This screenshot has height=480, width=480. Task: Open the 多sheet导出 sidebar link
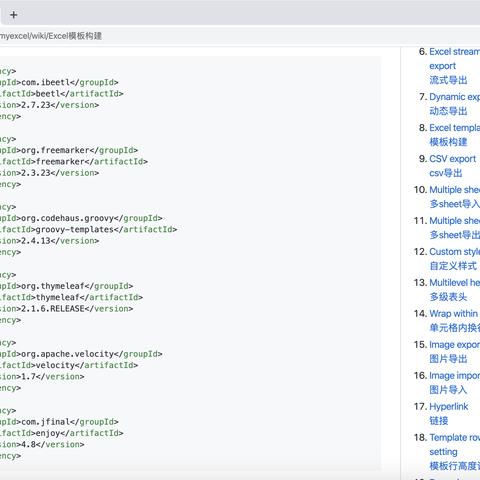[x=455, y=235]
